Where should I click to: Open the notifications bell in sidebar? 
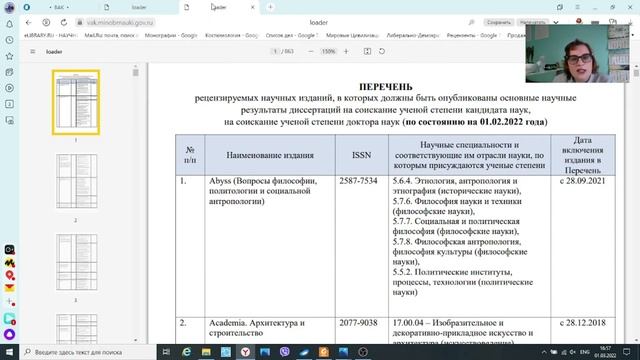pyautogui.click(x=9, y=24)
